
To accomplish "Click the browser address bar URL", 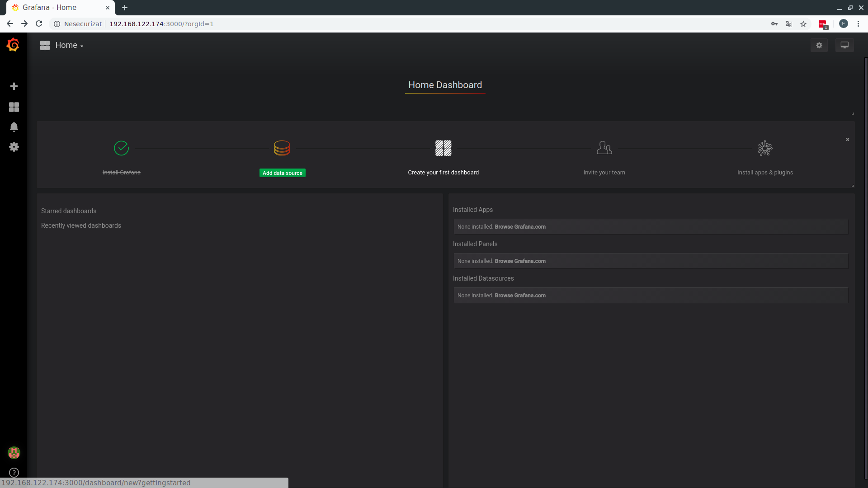I will click(x=161, y=24).
